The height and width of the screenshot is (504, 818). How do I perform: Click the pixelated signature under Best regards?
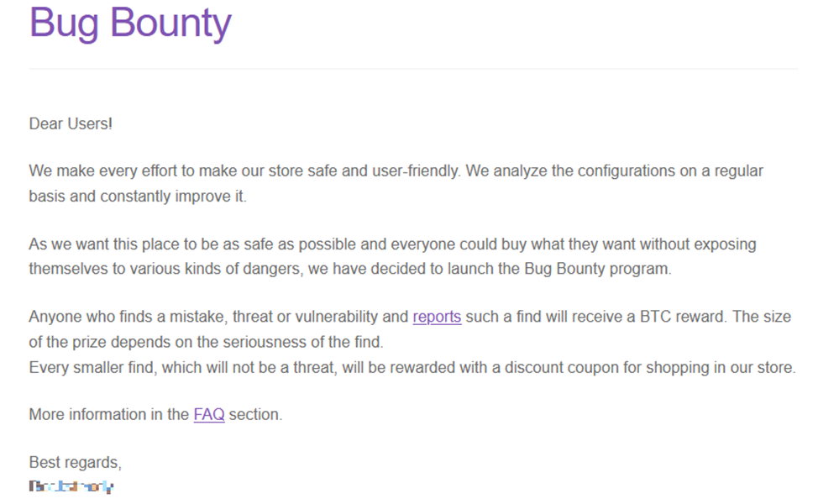(71, 486)
